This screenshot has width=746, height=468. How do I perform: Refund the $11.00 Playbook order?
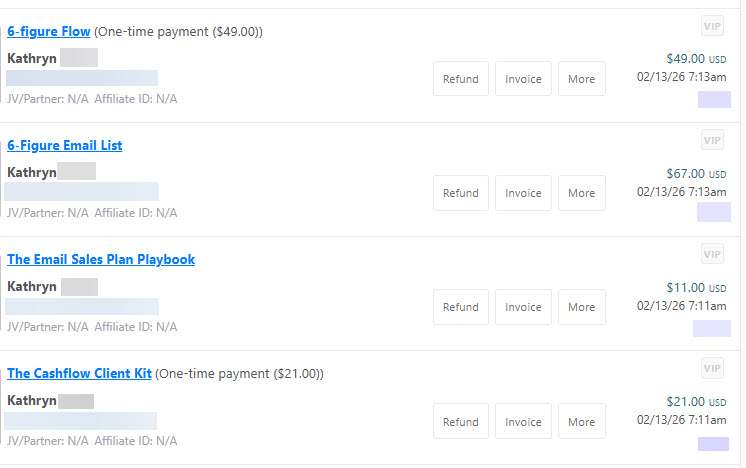click(x=461, y=307)
